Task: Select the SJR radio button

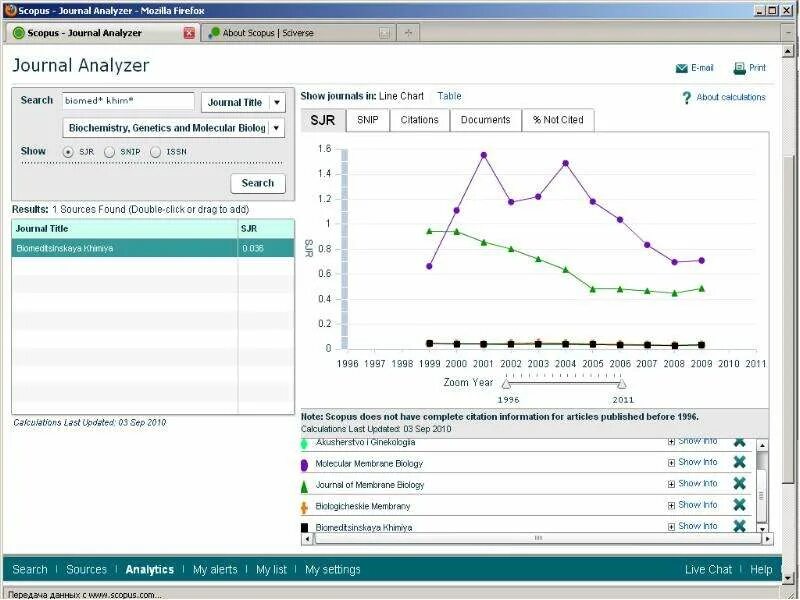Action: click(x=68, y=152)
